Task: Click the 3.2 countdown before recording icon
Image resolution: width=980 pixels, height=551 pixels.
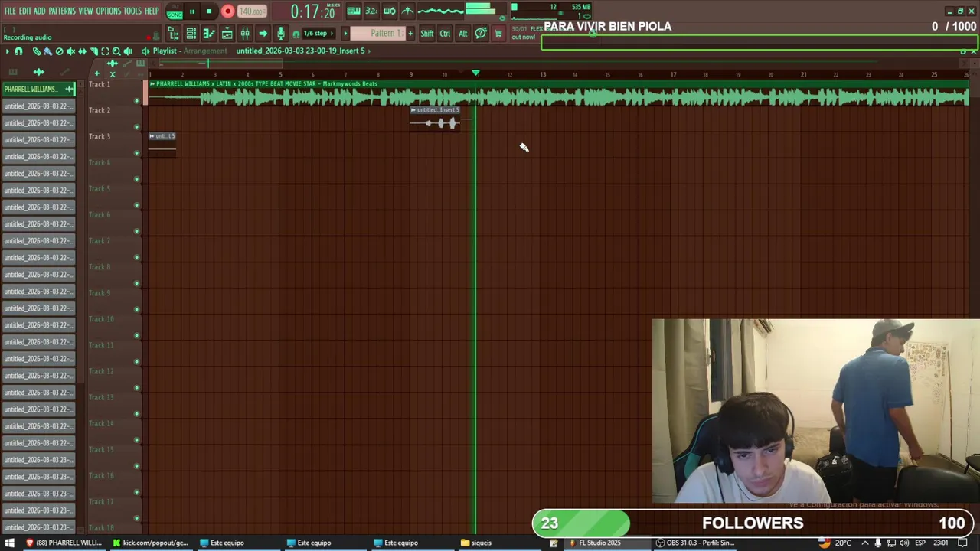Action: 371,11
